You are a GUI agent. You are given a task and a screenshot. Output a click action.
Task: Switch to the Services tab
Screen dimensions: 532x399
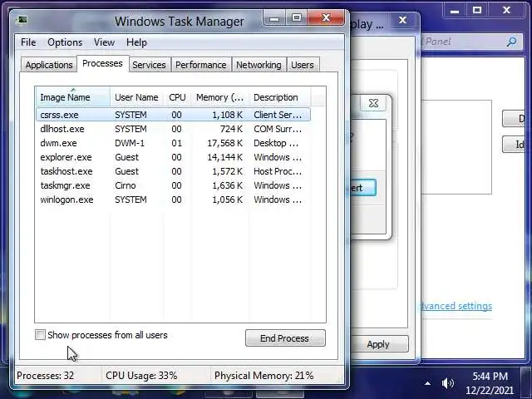pyautogui.click(x=149, y=65)
